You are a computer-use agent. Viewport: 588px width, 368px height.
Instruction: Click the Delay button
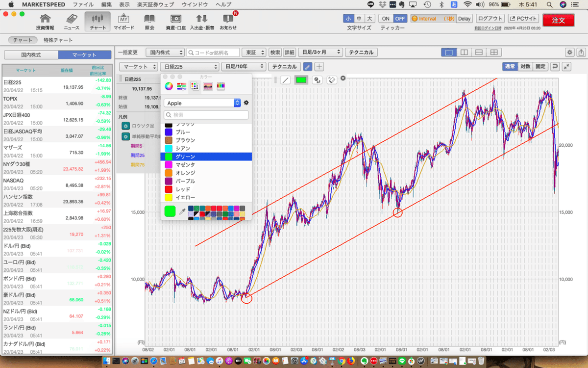pyautogui.click(x=465, y=19)
